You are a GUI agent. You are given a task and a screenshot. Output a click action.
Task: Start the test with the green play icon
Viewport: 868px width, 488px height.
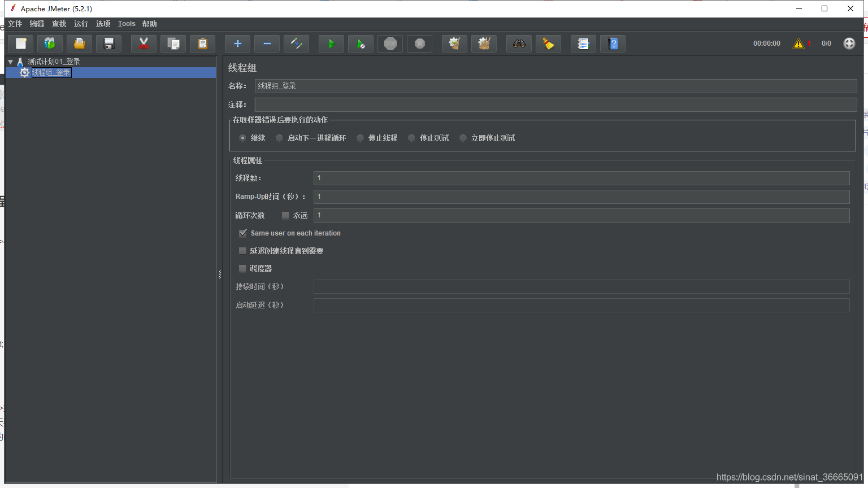(332, 43)
